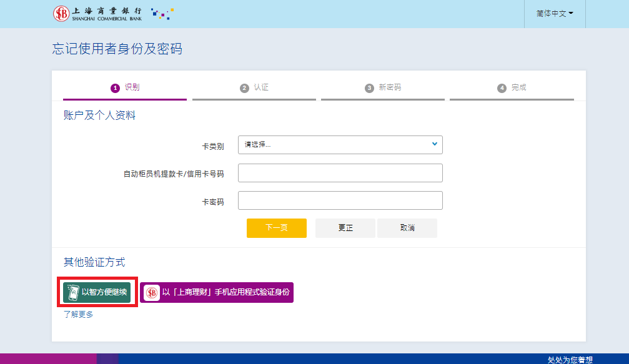Expand the 卡类别 selection dropdown

[x=340, y=144]
